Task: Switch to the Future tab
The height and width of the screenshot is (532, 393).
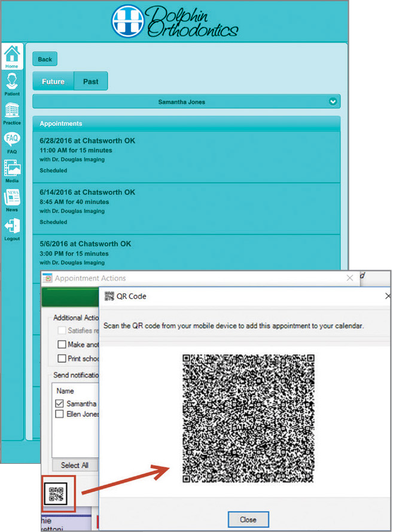Action: point(53,81)
